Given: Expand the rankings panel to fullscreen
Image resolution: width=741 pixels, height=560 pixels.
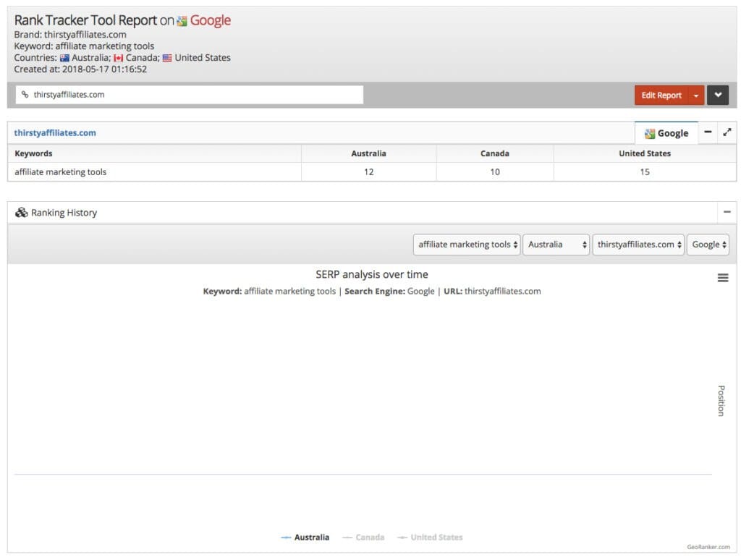Looking at the screenshot, I should pyautogui.click(x=727, y=132).
